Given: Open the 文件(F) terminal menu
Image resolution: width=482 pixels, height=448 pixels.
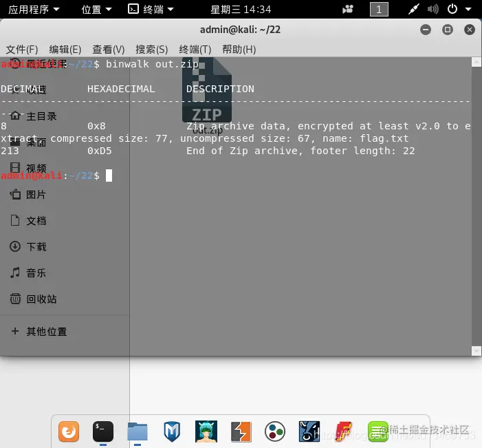Looking at the screenshot, I should click(22, 50).
